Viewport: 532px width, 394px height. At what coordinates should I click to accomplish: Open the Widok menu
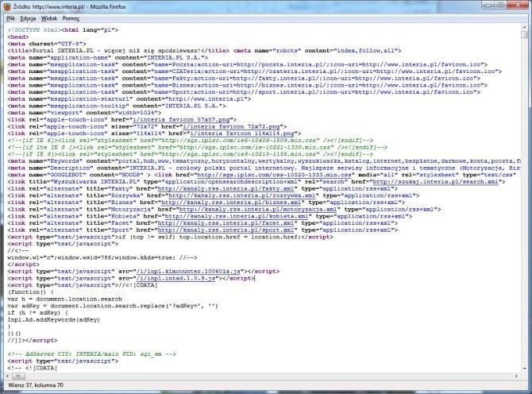49,18
